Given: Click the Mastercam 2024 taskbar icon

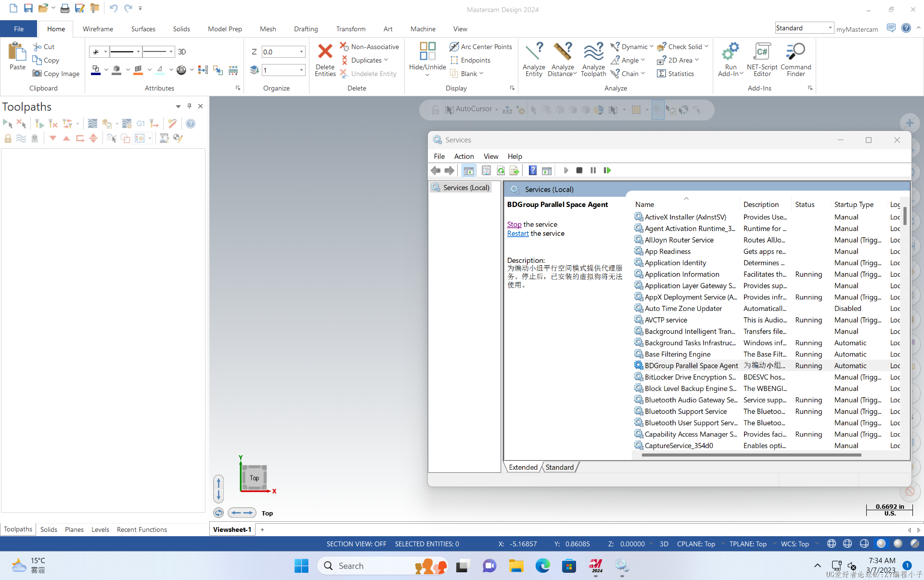Looking at the screenshot, I should 596,566.
